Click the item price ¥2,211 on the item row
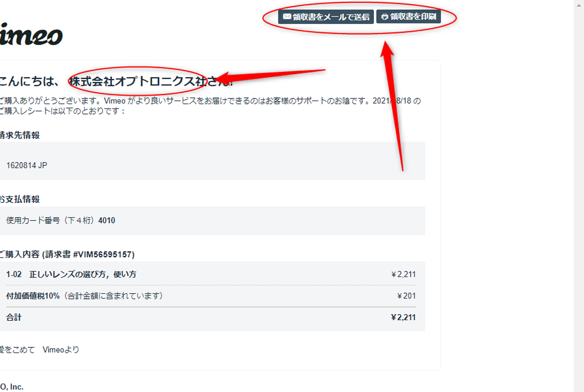 point(403,274)
